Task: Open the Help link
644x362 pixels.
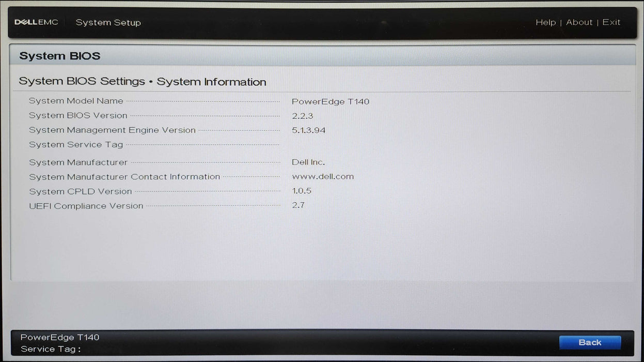Action: tap(545, 22)
